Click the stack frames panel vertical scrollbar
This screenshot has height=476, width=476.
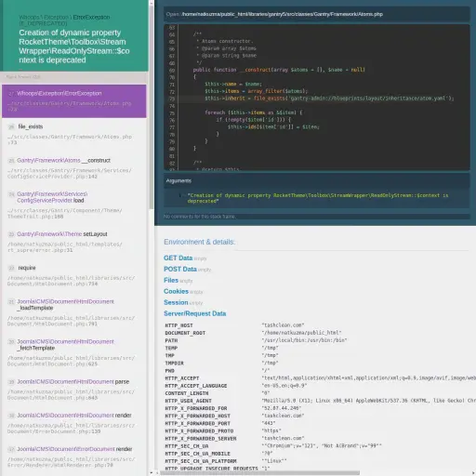[152, 105]
